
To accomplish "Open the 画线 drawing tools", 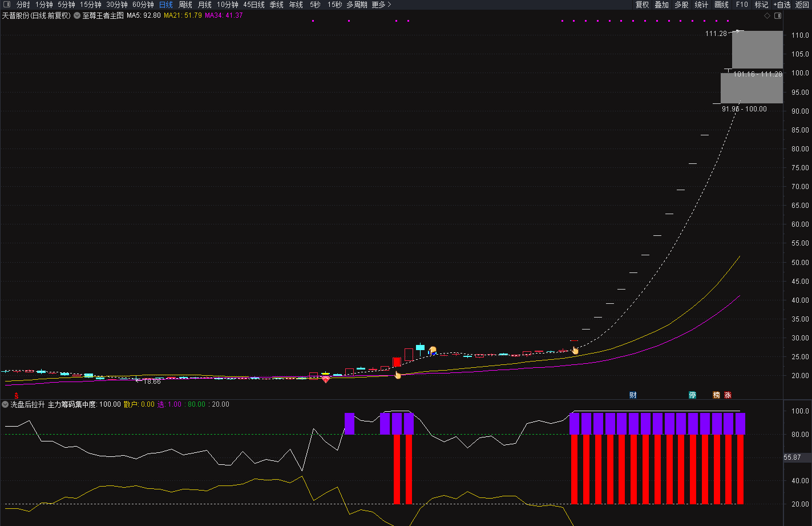I will tap(721, 5).
